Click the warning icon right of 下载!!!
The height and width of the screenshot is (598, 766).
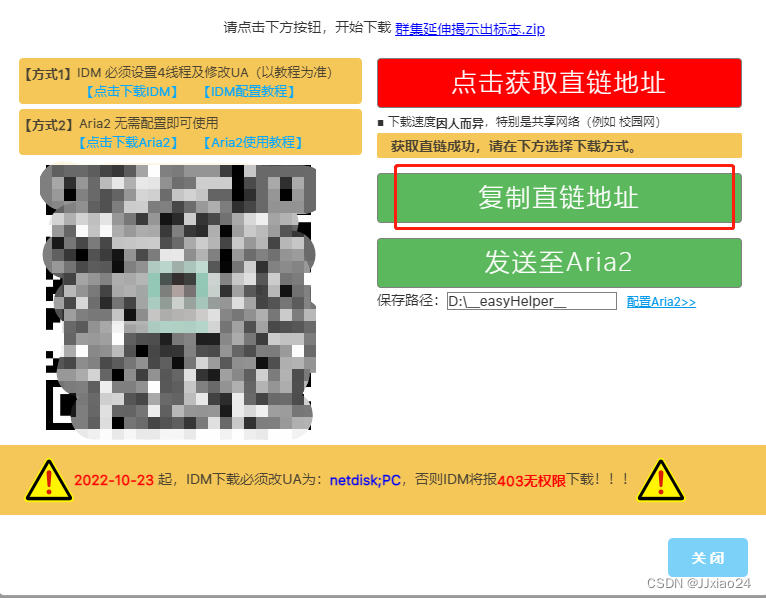click(x=660, y=480)
